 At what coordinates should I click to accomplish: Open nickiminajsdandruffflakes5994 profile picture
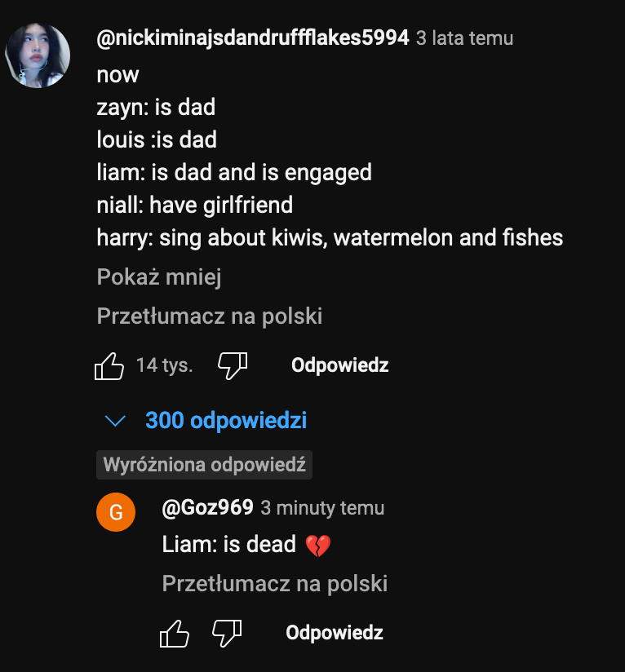coord(38,55)
